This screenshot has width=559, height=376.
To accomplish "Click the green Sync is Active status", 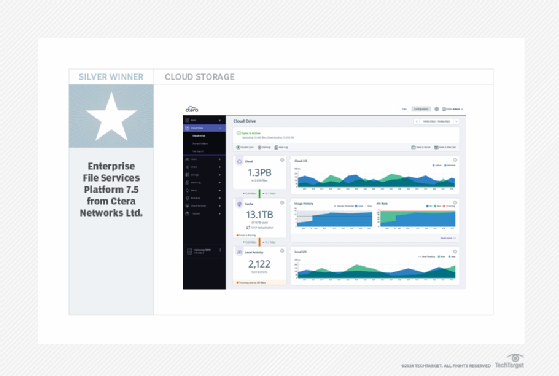I will (x=249, y=133).
